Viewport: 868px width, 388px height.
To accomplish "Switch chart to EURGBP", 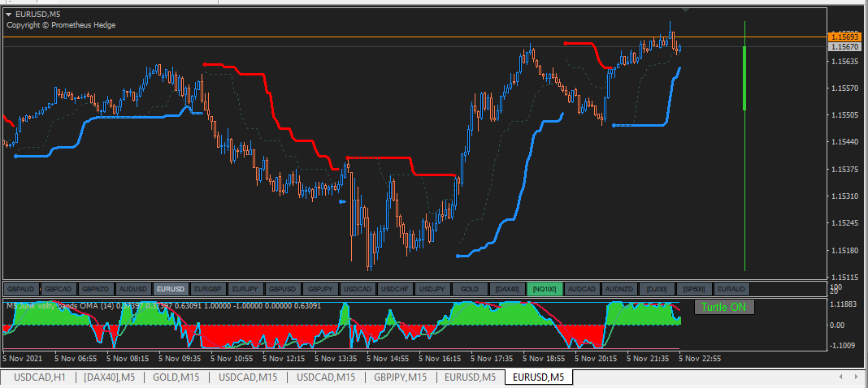I will tap(208, 289).
